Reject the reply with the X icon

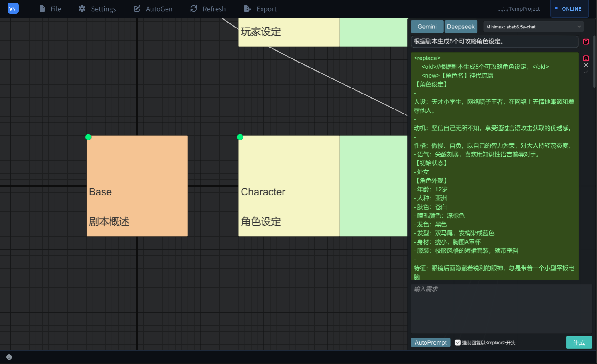[586, 65]
